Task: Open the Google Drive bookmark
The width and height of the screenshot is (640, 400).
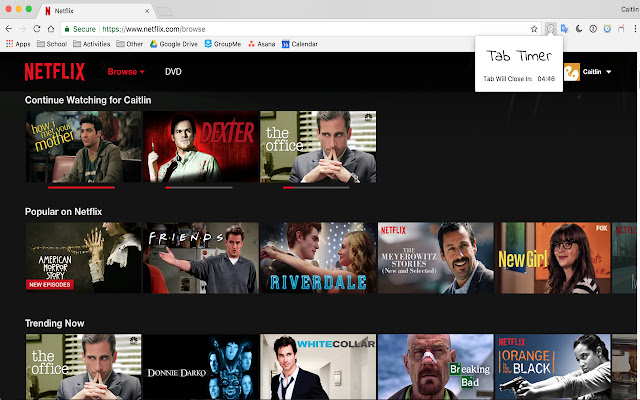Action: pyautogui.click(x=174, y=44)
